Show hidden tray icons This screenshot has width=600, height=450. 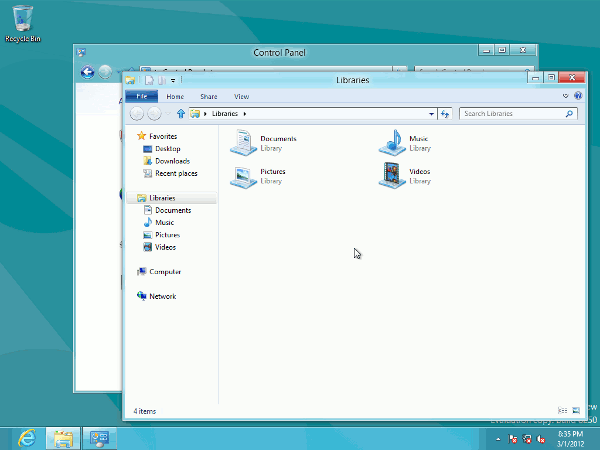pos(498,439)
